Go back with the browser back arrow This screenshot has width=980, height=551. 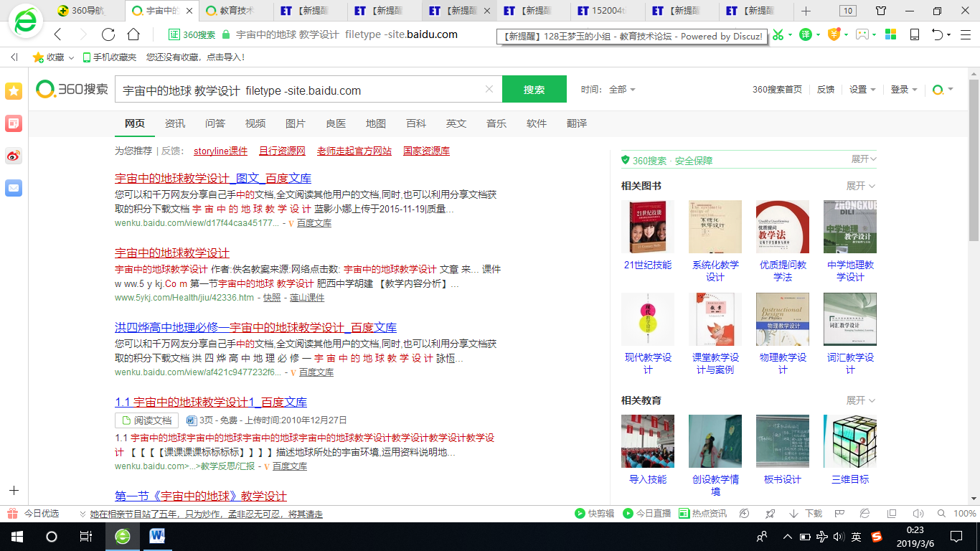click(58, 34)
